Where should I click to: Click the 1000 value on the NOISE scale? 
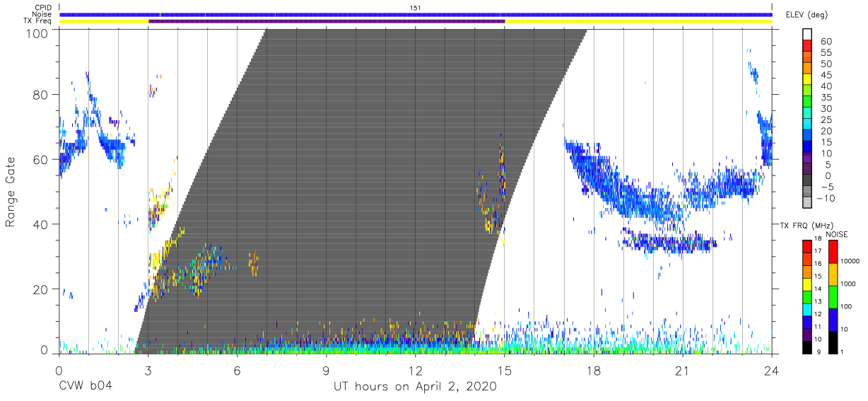[x=848, y=283]
